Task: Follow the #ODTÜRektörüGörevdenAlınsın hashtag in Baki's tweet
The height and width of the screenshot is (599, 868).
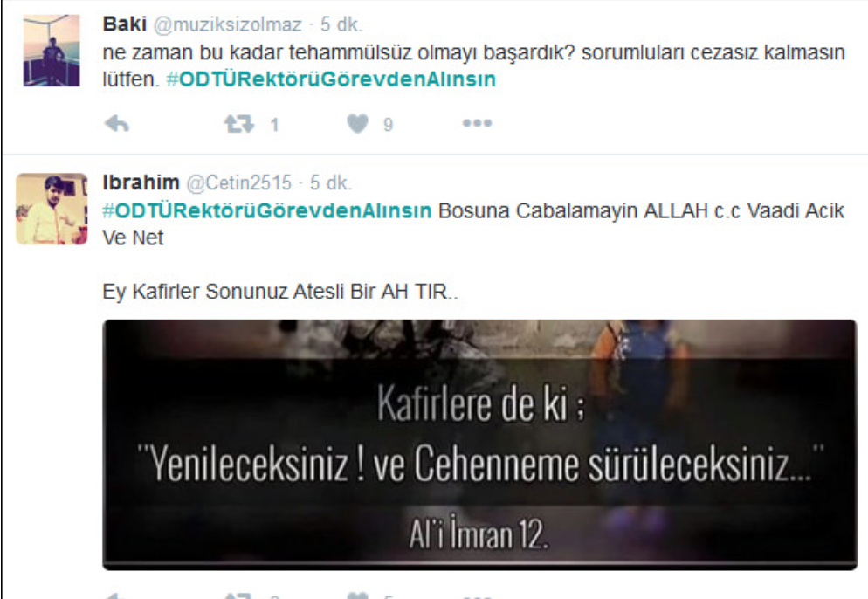Action: [331, 79]
